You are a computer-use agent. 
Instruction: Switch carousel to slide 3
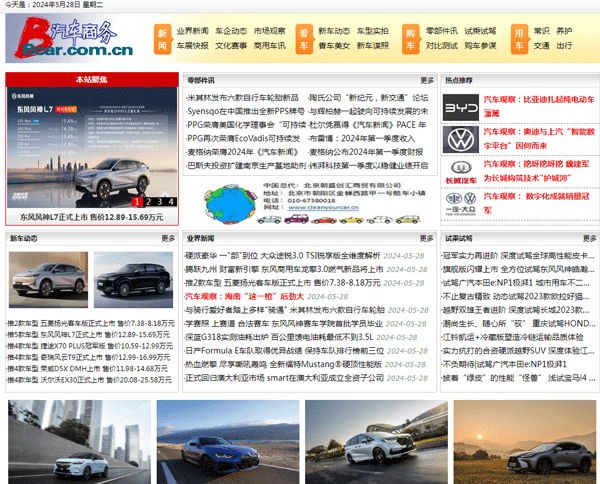pyautogui.click(x=160, y=202)
